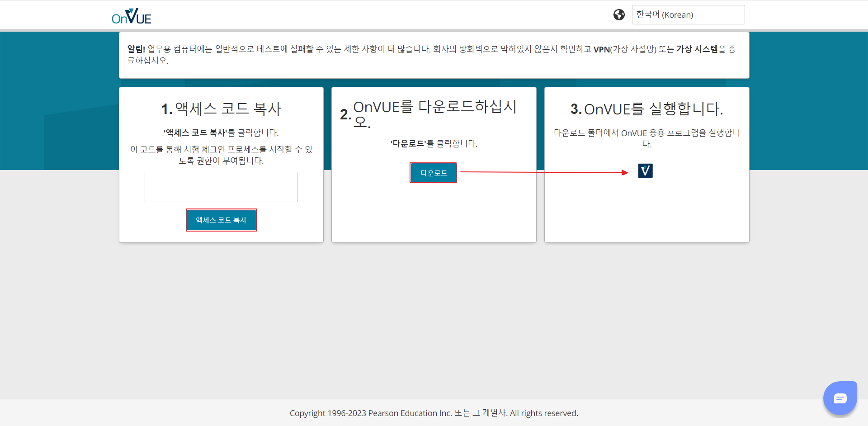868x426 pixels.
Task: Click the instruction '액세스 코드 복사'를 클릭합니다
Action: click(x=221, y=133)
